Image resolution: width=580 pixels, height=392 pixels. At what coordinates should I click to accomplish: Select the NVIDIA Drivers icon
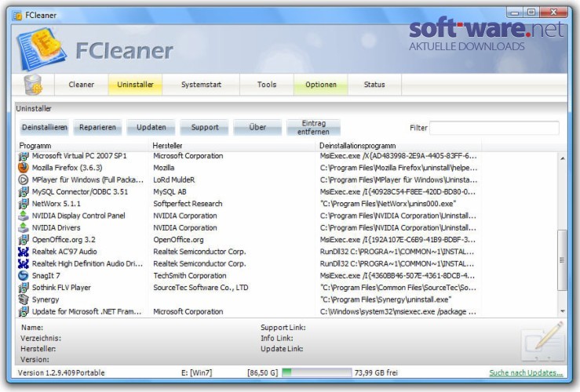24,227
